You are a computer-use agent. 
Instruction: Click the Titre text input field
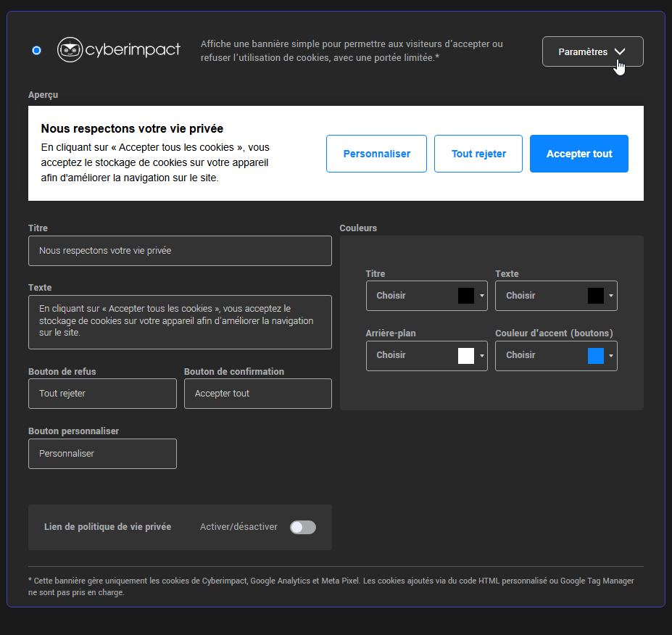pyautogui.click(x=180, y=251)
